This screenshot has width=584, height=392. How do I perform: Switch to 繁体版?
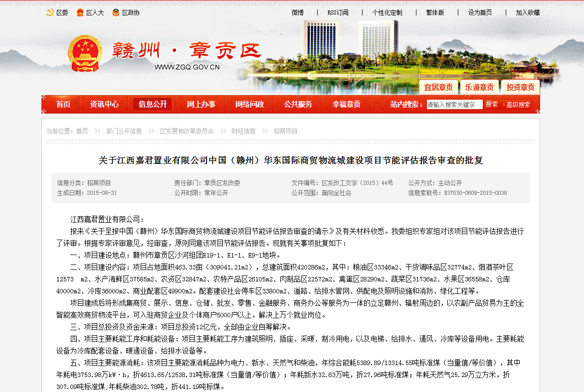point(435,12)
